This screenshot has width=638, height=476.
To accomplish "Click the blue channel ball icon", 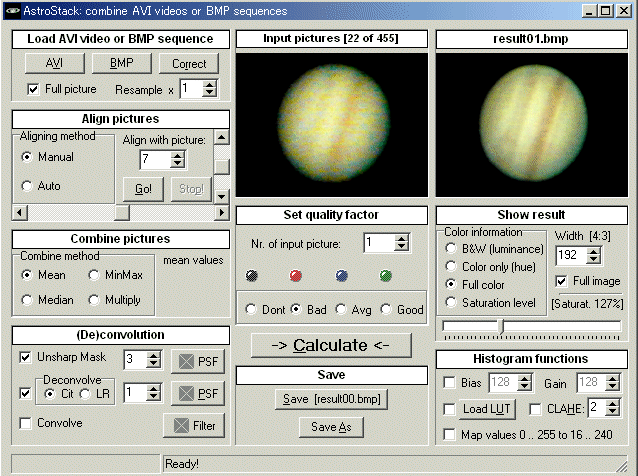I will coord(341,276).
